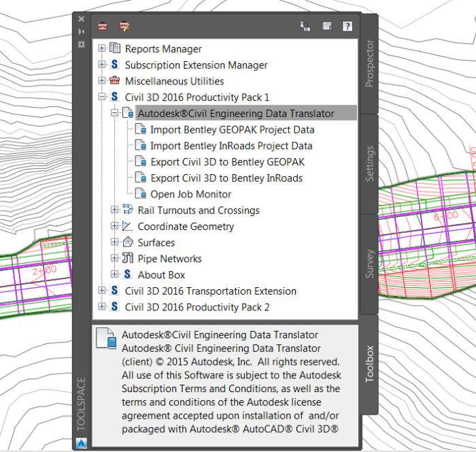Collapse Autodesk Civil Engineering Data Translator node
Screen dimensions: 476x452
click(x=114, y=113)
